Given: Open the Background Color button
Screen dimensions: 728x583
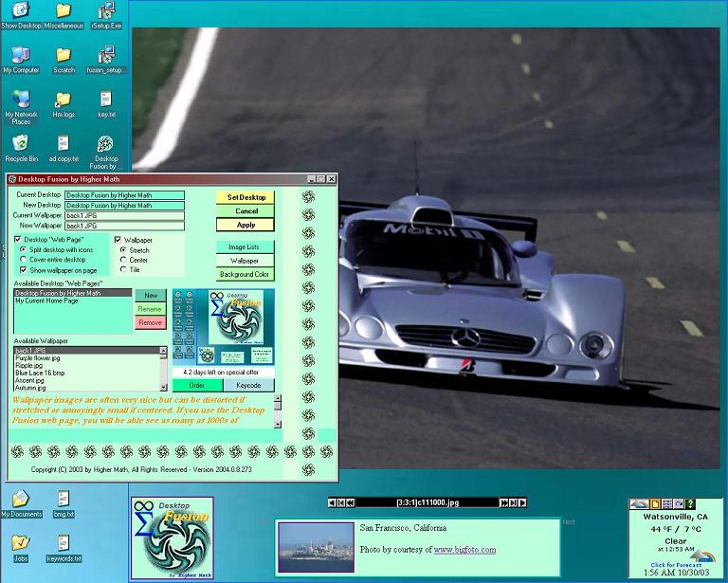Looking at the screenshot, I should point(246,274).
